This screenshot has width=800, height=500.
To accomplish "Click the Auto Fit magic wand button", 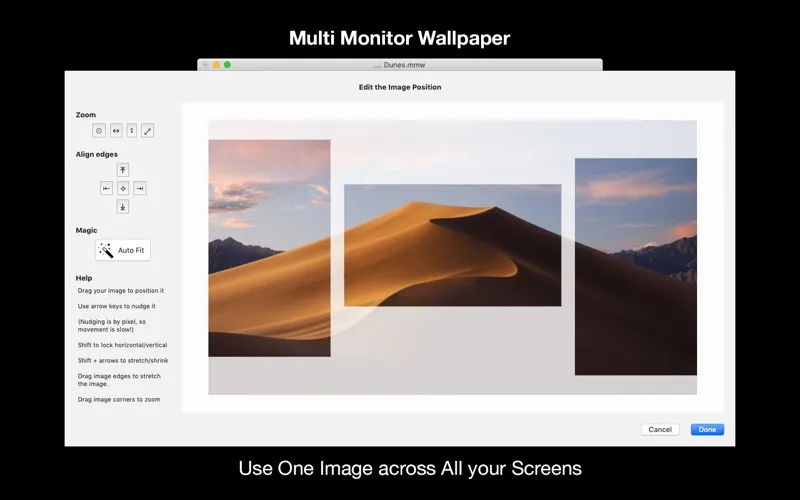I will click(123, 250).
